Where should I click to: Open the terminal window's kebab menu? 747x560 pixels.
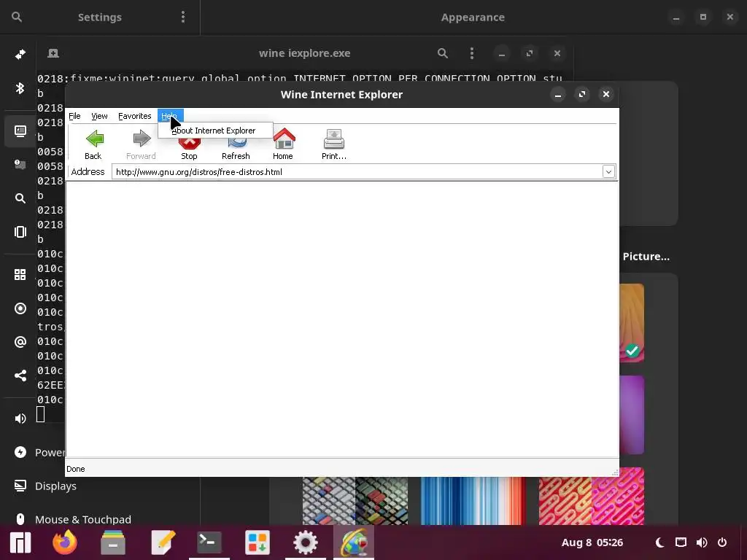(472, 53)
